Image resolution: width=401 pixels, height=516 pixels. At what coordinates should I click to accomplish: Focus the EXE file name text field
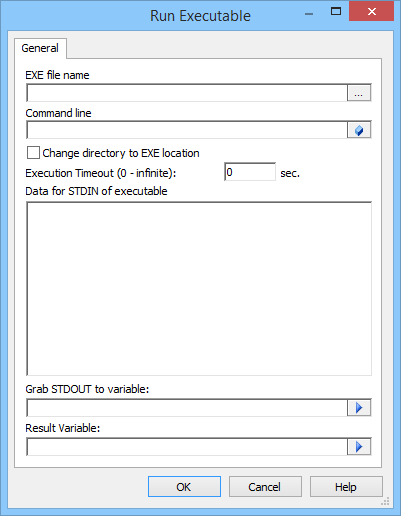[187, 93]
